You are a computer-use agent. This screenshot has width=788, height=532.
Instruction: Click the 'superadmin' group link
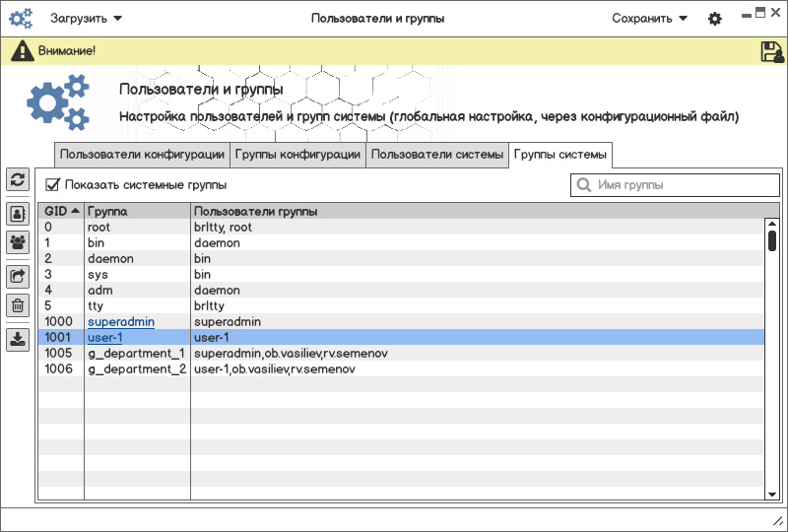coord(121,322)
